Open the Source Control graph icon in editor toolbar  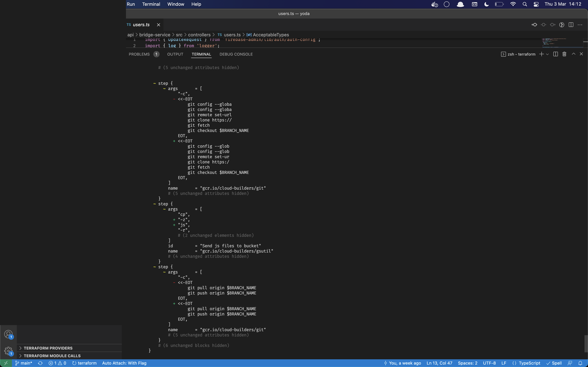562,24
